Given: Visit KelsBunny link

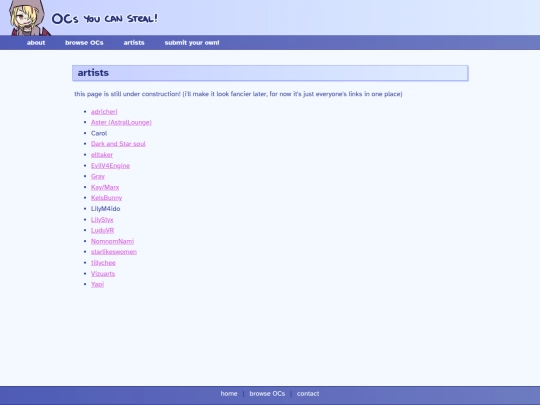Looking at the screenshot, I should click(106, 198).
